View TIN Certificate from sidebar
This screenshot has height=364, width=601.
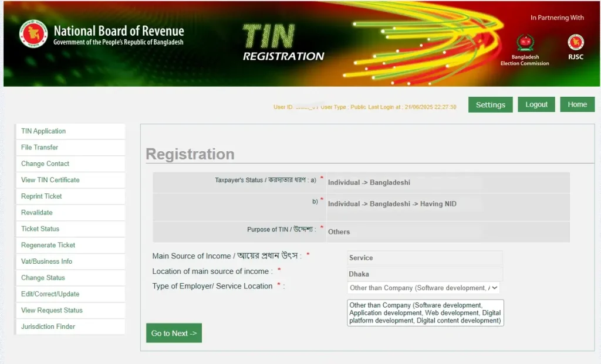click(50, 180)
